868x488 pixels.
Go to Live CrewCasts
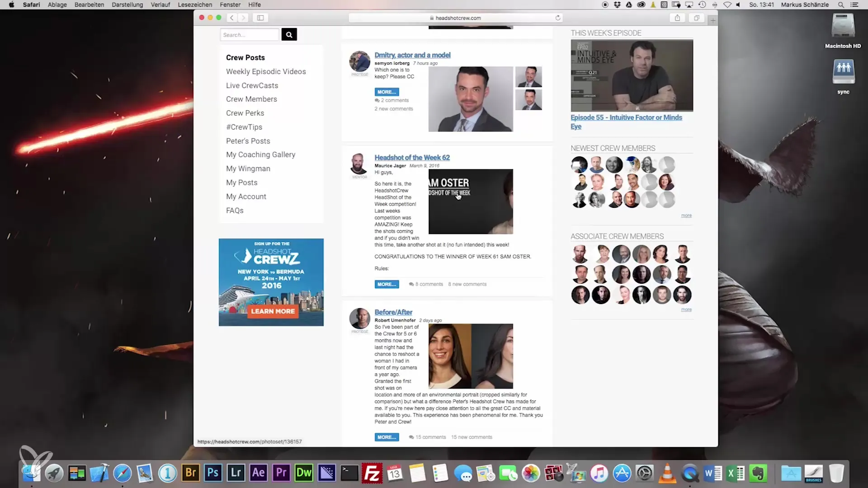pos(252,85)
